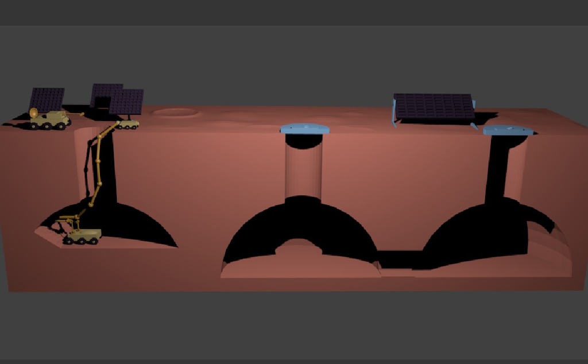Image resolution: width=588 pixels, height=364 pixels.
Task: Select the yellow rover with dish antenna
Action: (51, 120)
